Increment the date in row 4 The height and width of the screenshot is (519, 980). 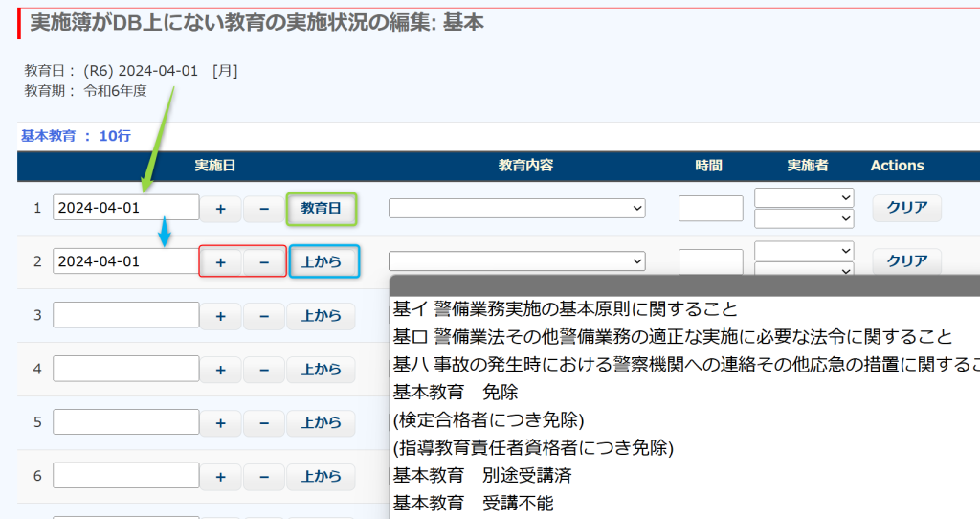pyautogui.click(x=220, y=369)
